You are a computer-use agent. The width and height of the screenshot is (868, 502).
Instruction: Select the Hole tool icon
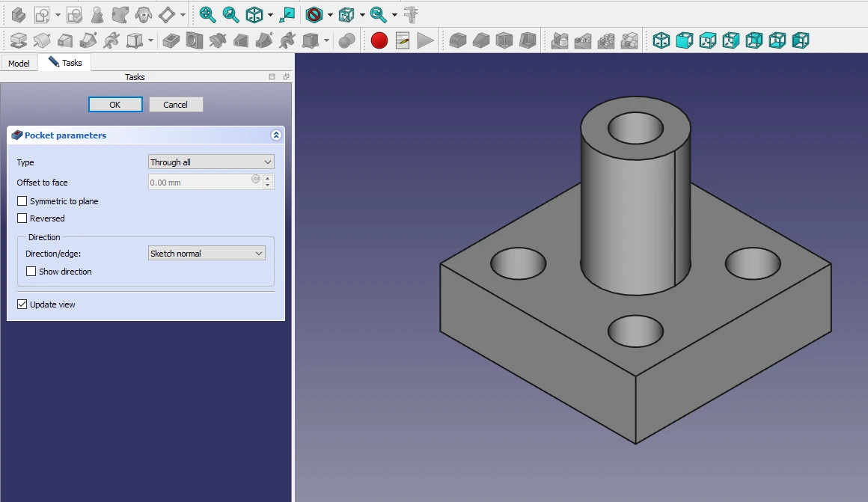pos(194,40)
